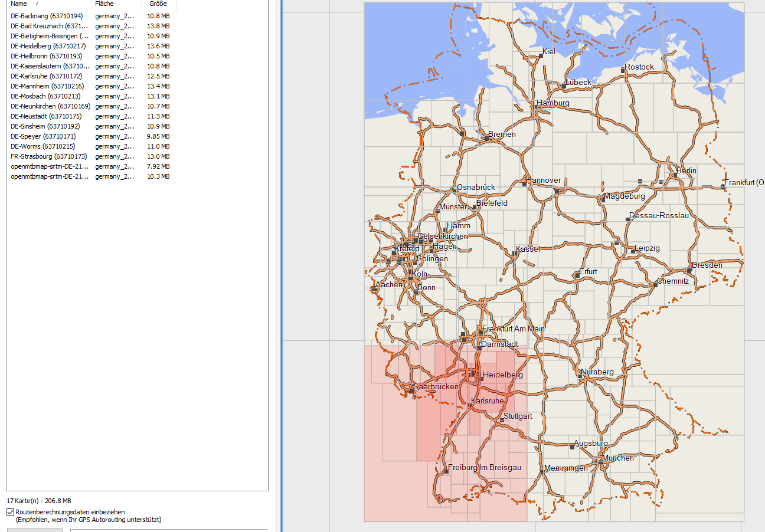Viewport: 765px width, 532px height.
Task: Select the Stuttgart city marker
Action: point(502,421)
